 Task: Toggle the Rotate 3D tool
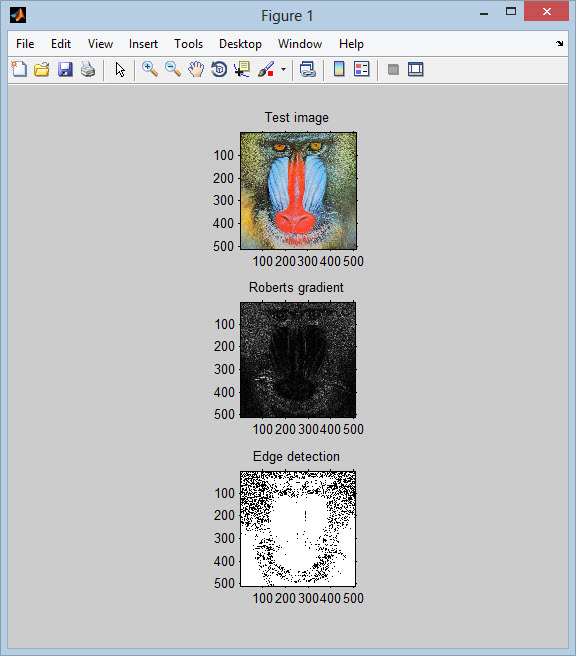pyautogui.click(x=219, y=69)
